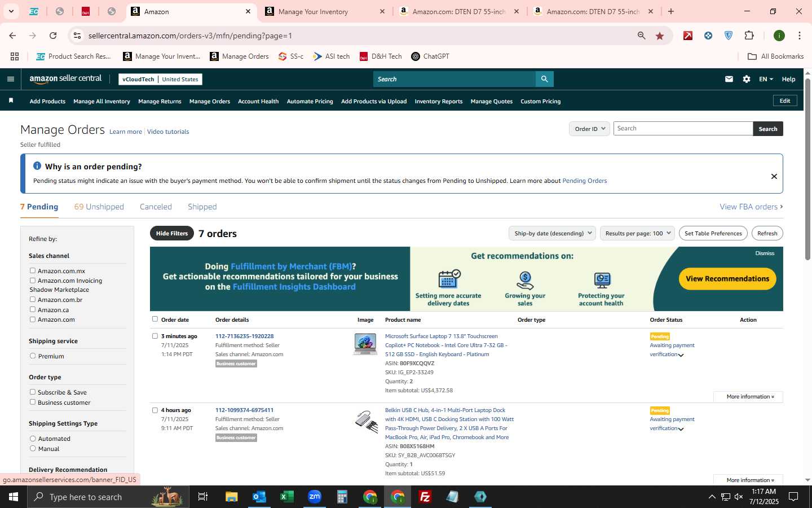The width and height of the screenshot is (812, 508).
Task: Open Outlook from the taskbar
Action: pyautogui.click(x=259, y=497)
